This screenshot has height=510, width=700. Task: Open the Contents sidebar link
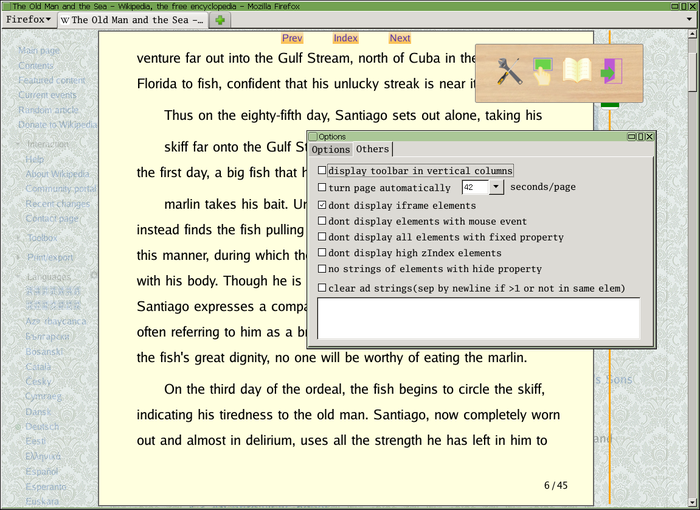tap(36, 66)
